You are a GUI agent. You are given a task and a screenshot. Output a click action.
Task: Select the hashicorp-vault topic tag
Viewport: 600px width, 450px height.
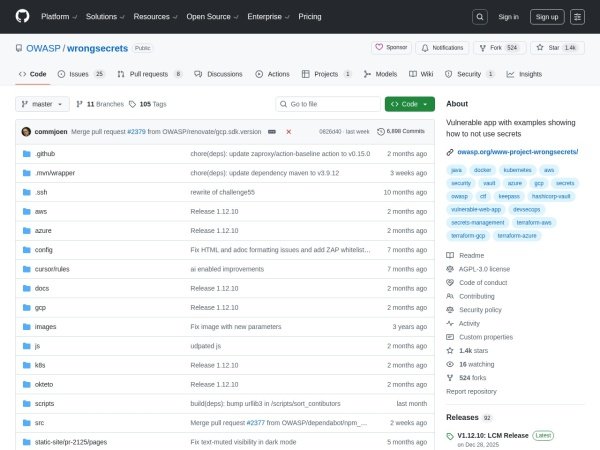[551, 196]
